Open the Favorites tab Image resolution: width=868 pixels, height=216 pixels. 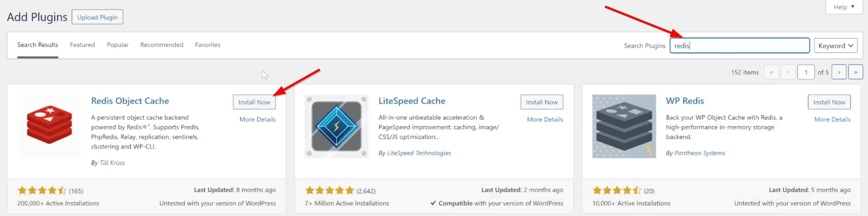[x=207, y=45]
